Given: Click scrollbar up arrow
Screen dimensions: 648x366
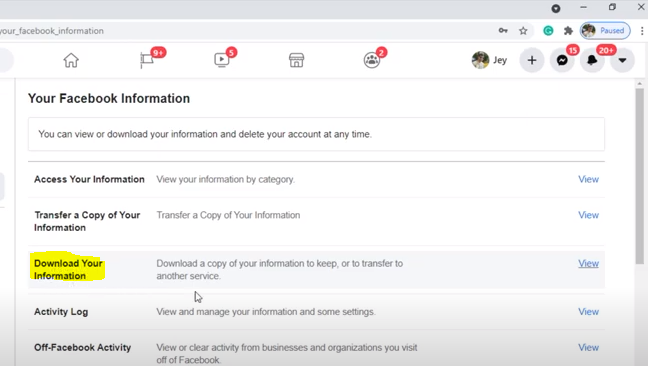Looking at the screenshot, I should click(x=640, y=83).
